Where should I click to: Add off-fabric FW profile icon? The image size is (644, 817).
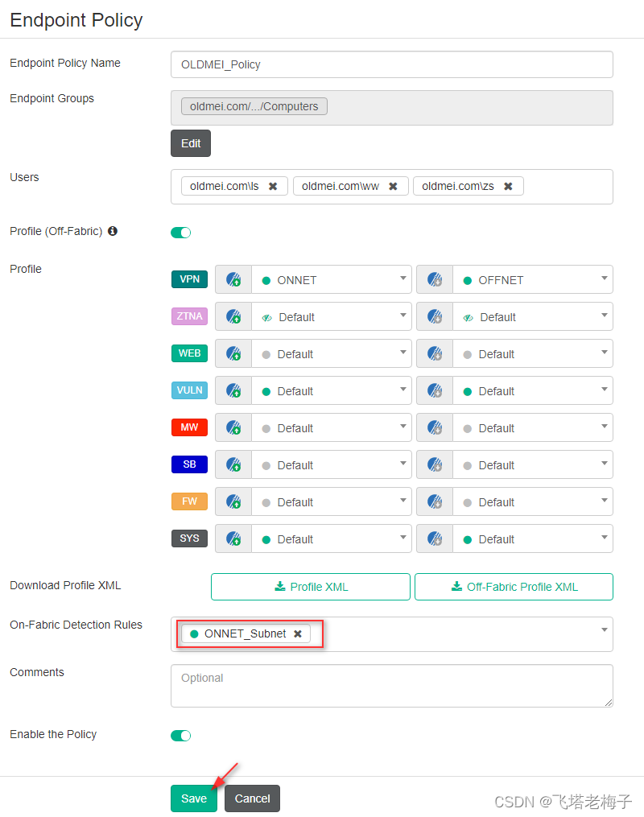435,501
